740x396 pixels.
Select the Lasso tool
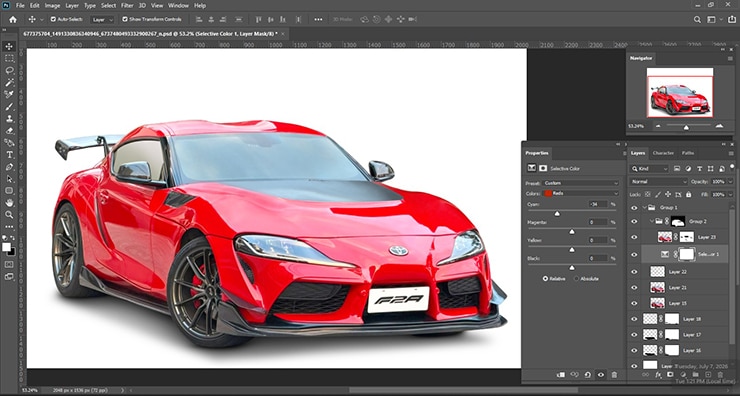[9, 70]
